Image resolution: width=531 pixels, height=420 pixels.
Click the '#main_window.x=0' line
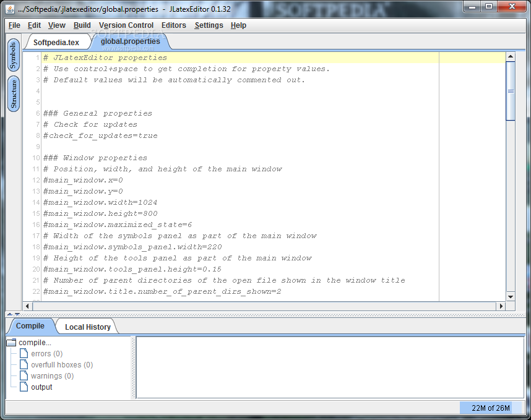coord(83,180)
